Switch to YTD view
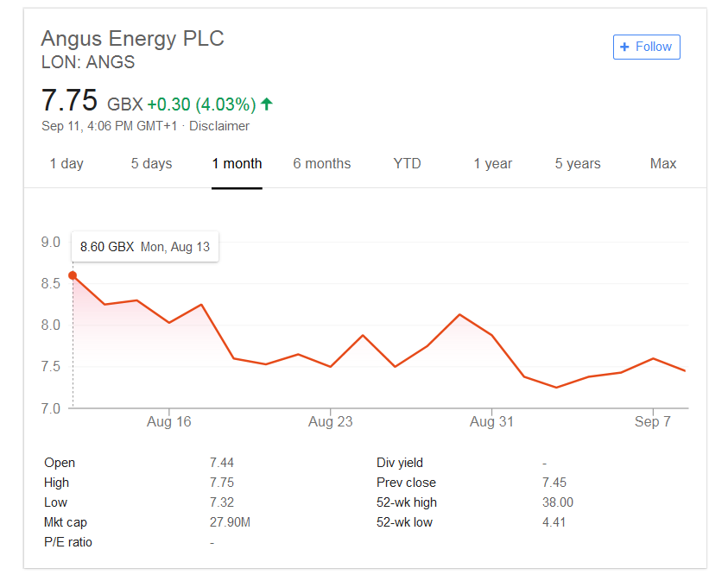Image resolution: width=728 pixels, height=581 pixels. 407,163
